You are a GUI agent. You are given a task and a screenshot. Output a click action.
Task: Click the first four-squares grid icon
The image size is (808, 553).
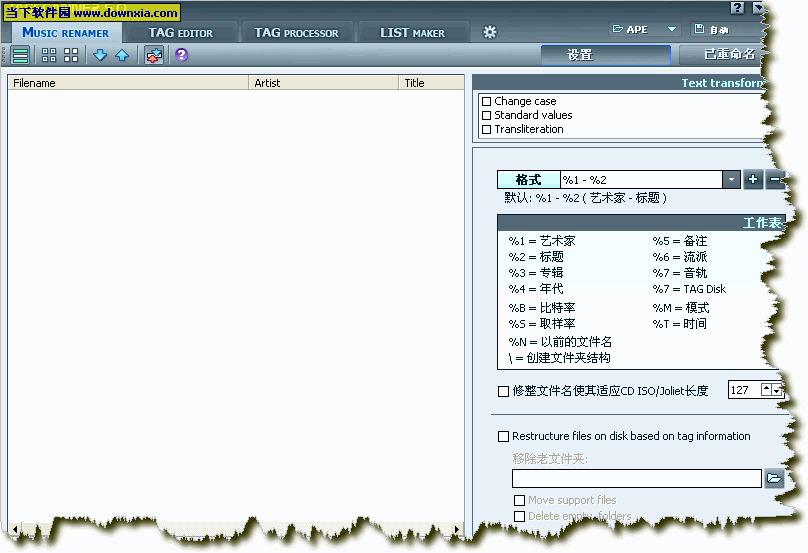tap(49, 55)
